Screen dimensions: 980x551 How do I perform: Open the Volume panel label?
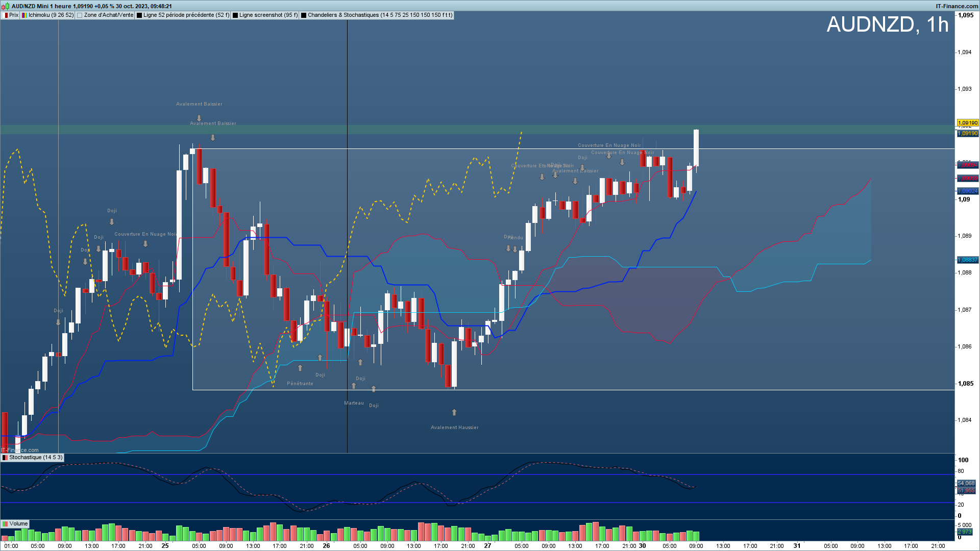coord(18,524)
